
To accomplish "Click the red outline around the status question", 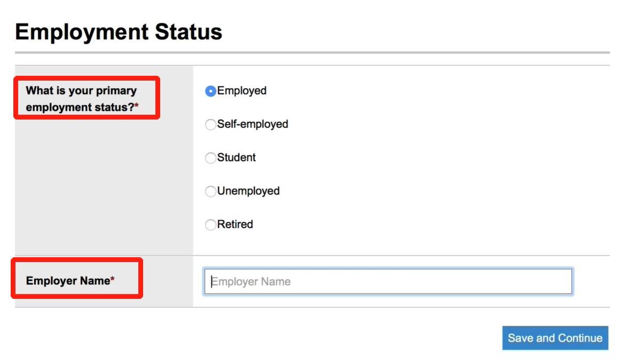I will coord(87,78).
